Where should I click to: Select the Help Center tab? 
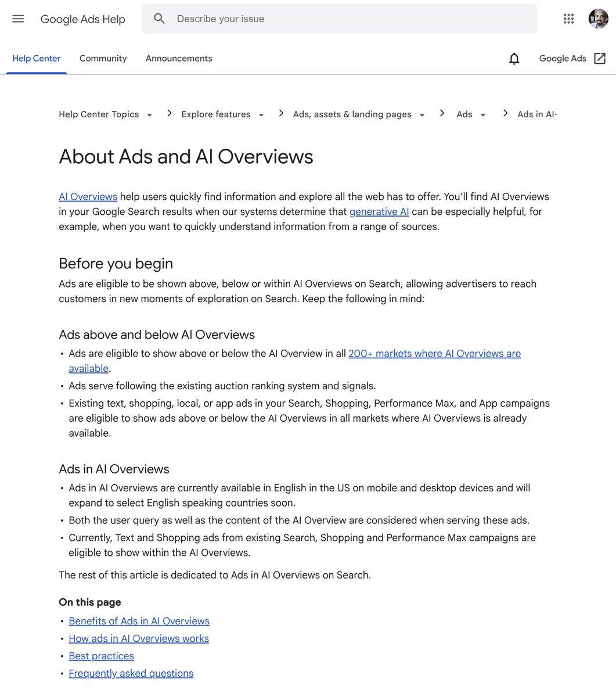[37, 59]
